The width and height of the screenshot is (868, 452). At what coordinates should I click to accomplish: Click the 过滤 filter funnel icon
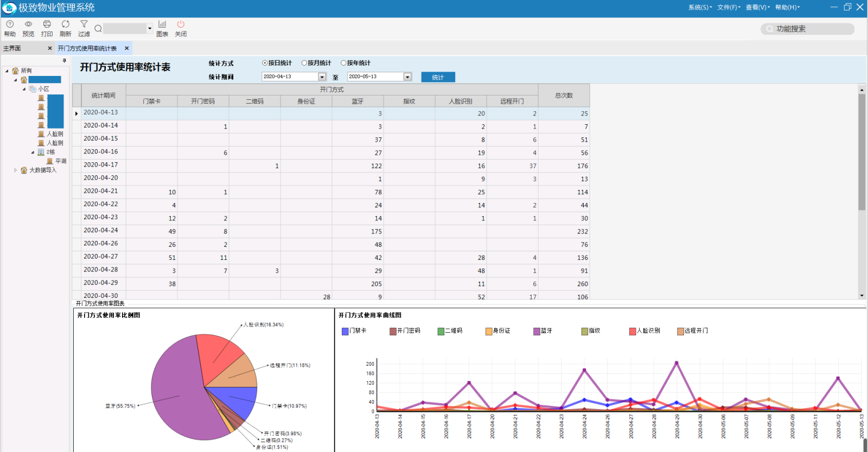pyautogui.click(x=84, y=24)
